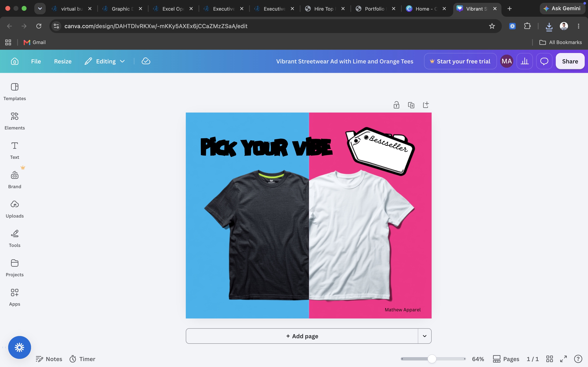Image resolution: width=588 pixels, height=367 pixels.
Task: Toggle fullscreen presentation mode icon
Action: click(x=563, y=359)
